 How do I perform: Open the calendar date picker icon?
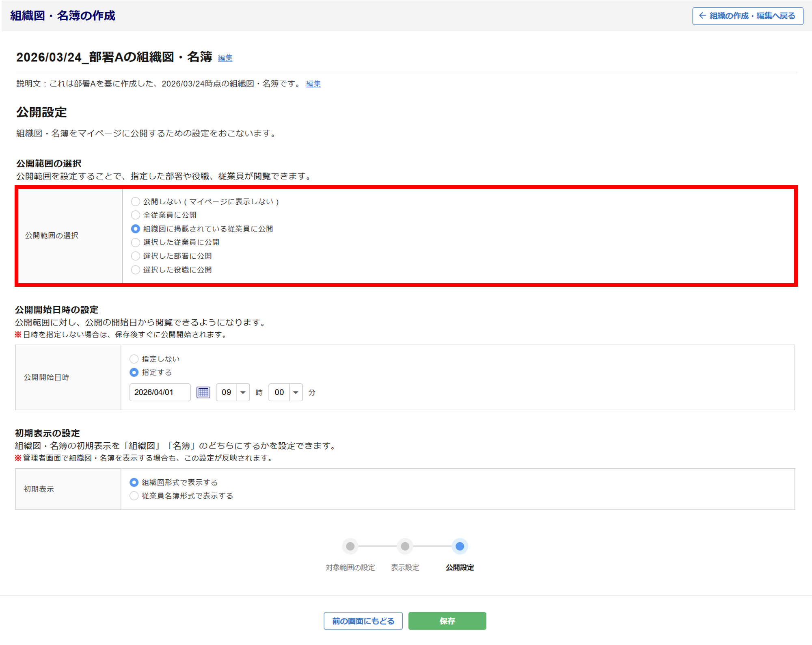pyautogui.click(x=203, y=392)
